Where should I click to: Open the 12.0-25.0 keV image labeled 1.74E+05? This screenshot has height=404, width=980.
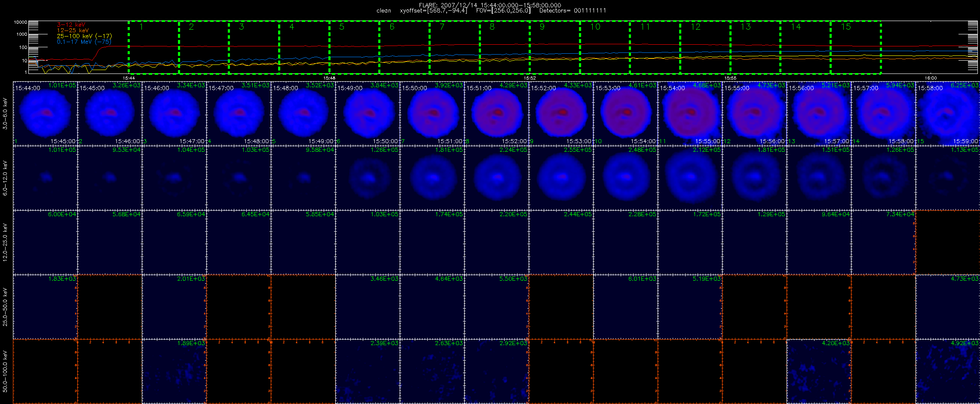(x=432, y=242)
